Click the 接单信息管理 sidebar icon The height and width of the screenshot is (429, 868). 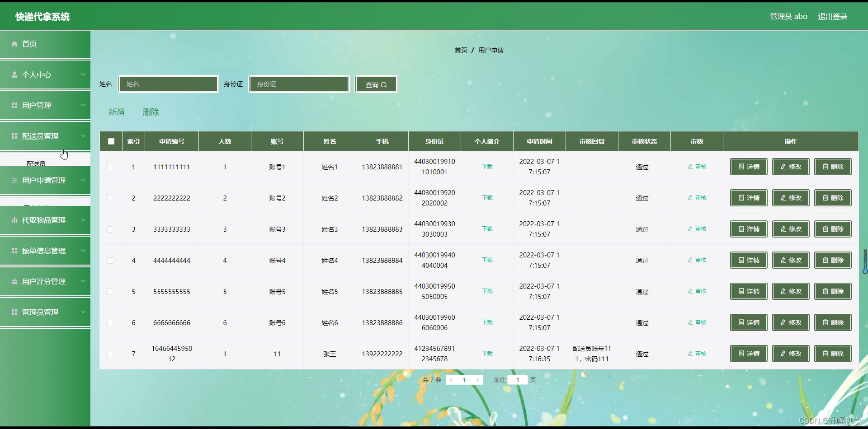tap(14, 251)
